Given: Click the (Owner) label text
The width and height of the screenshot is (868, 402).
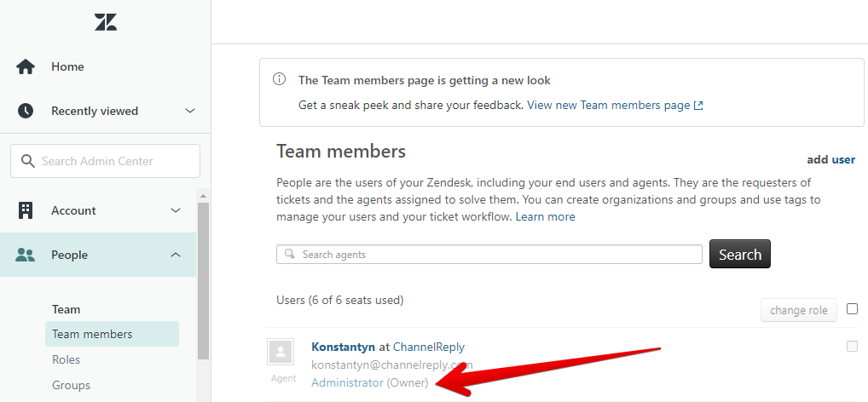Looking at the screenshot, I should (407, 382).
